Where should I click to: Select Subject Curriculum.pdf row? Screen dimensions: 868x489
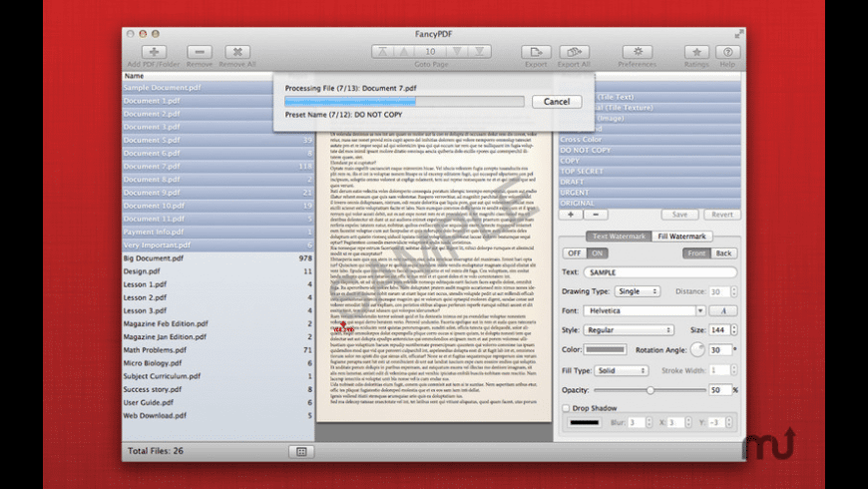point(217,376)
